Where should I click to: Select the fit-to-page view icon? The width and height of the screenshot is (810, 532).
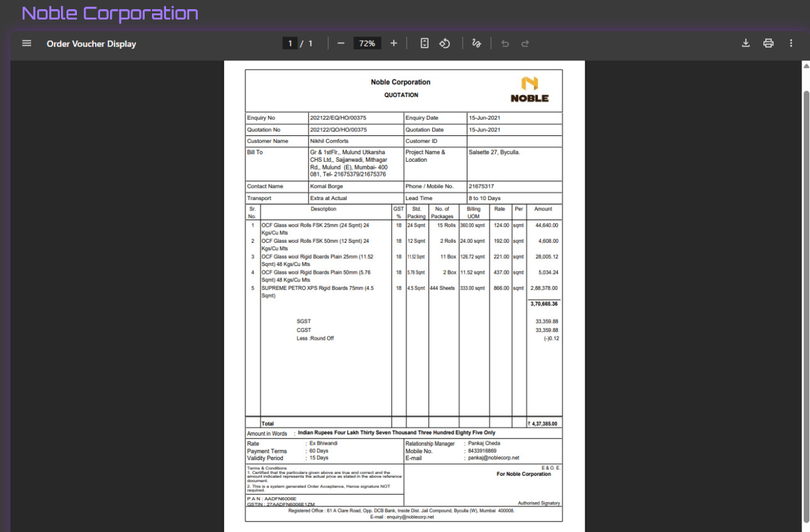click(424, 43)
